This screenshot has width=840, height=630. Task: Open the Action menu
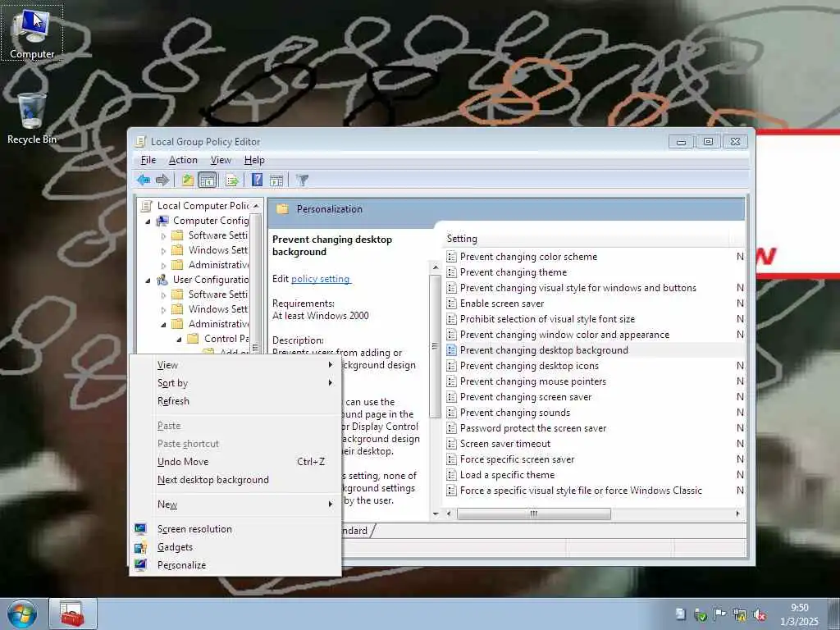coord(183,160)
